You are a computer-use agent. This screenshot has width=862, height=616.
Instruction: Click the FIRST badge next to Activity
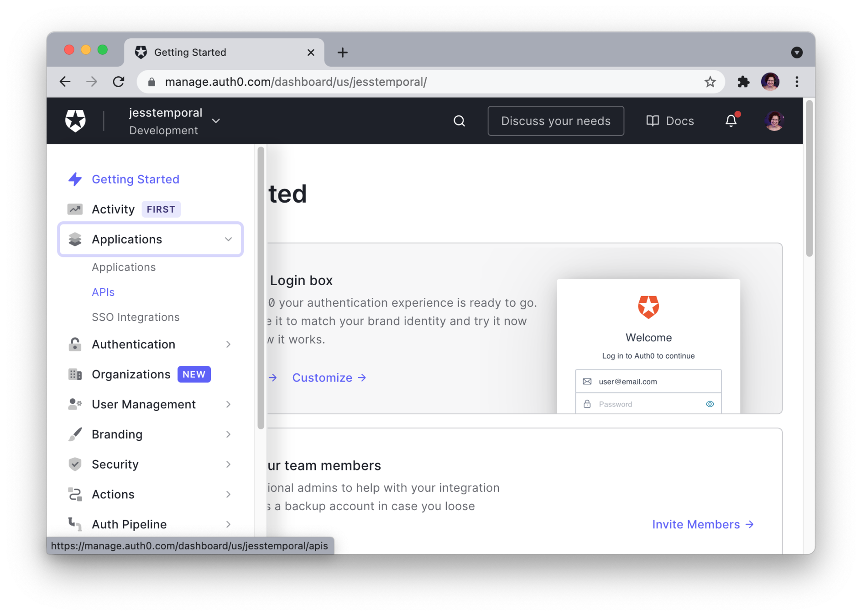pyautogui.click(x=161, y=209)
